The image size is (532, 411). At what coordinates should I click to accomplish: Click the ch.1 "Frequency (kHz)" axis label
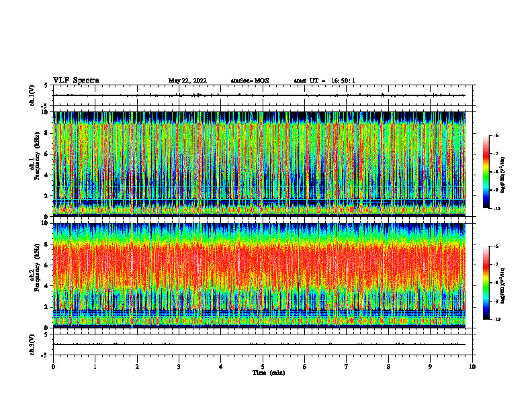[37, 156]
